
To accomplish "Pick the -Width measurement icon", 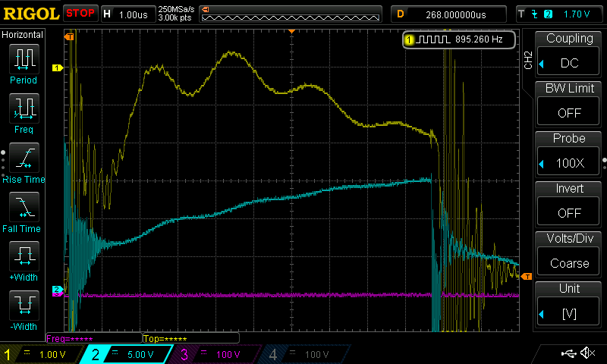I will (x=23, y=306).
